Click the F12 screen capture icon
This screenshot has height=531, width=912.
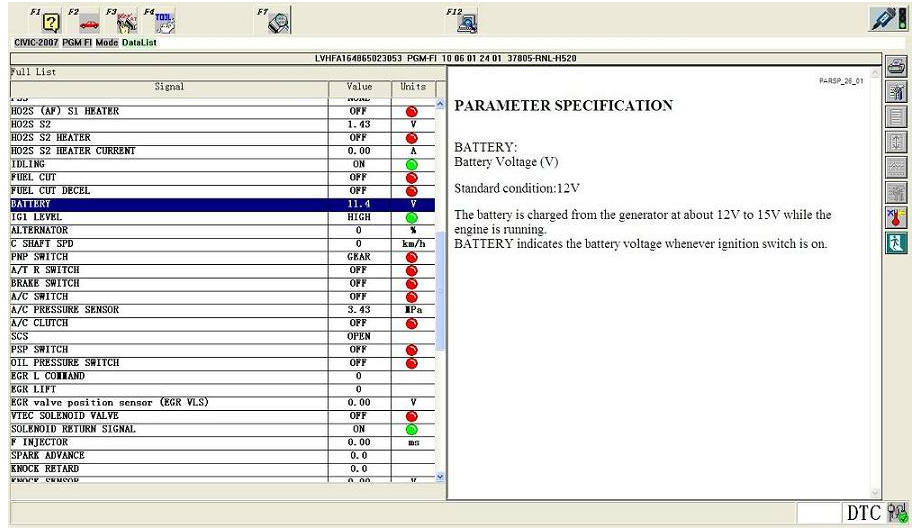(467, 21)
